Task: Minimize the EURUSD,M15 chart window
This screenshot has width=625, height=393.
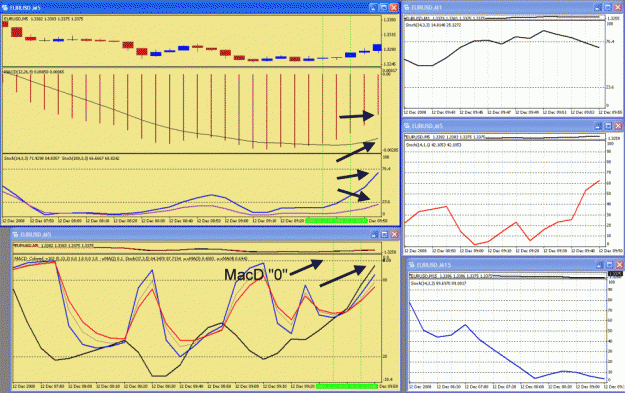Action: [599, 265]
